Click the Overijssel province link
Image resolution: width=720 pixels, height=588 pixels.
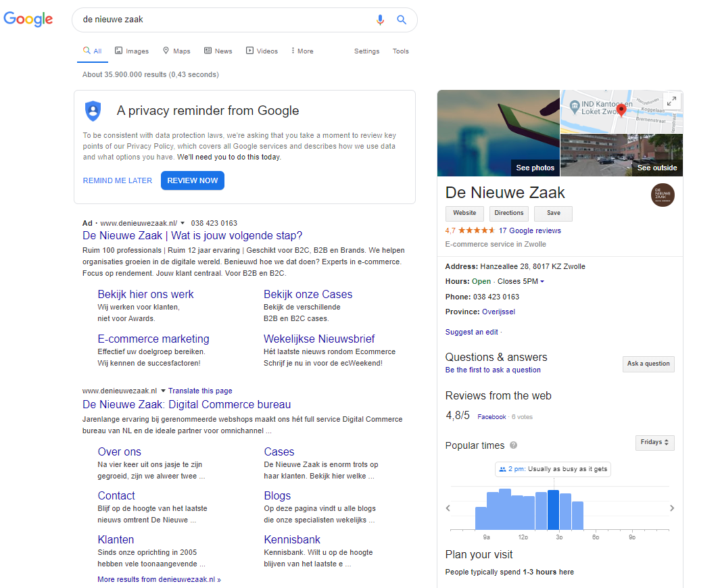[x=498, y=312]
